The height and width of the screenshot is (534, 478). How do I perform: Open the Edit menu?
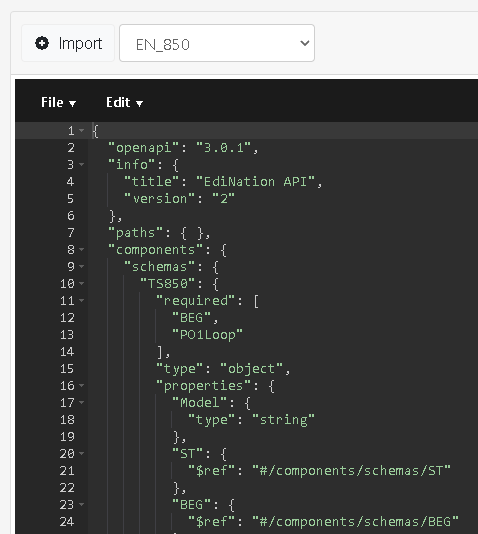[x=124, y=103]
